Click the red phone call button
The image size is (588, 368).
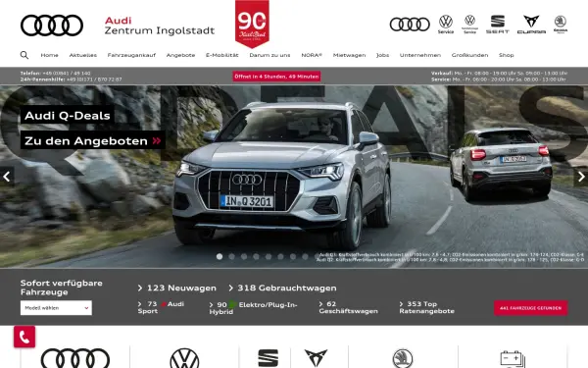click(x=24, y=337)
